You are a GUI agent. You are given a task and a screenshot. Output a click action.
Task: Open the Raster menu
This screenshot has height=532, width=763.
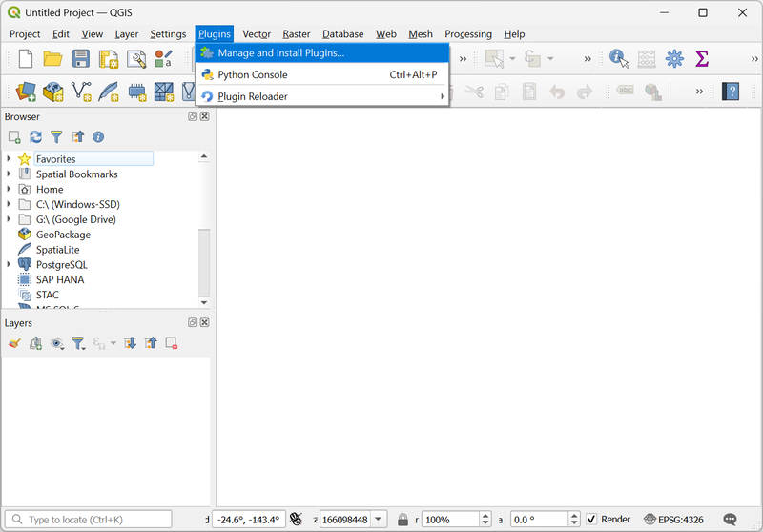[297, 34]
